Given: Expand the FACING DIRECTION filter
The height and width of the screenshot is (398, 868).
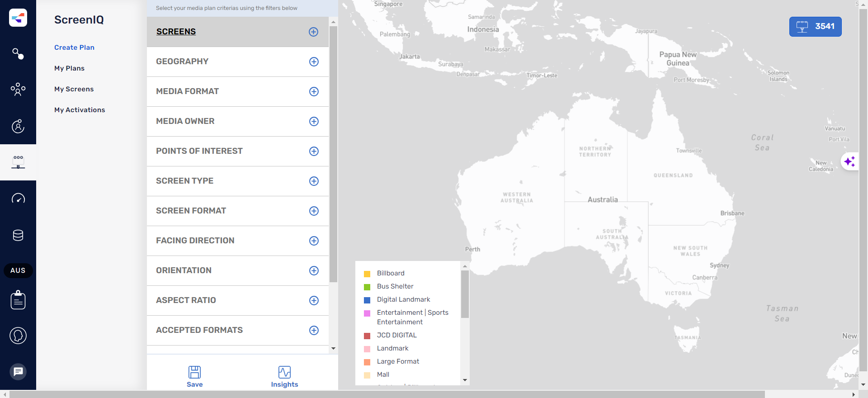Looking at the screenshot, I should (314, 241).
